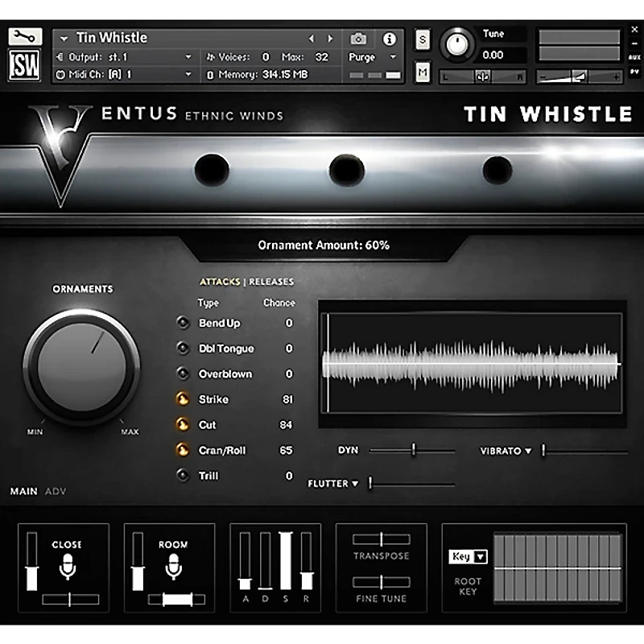Disable the Strike ornament toggle

click(x=182, y=399)
